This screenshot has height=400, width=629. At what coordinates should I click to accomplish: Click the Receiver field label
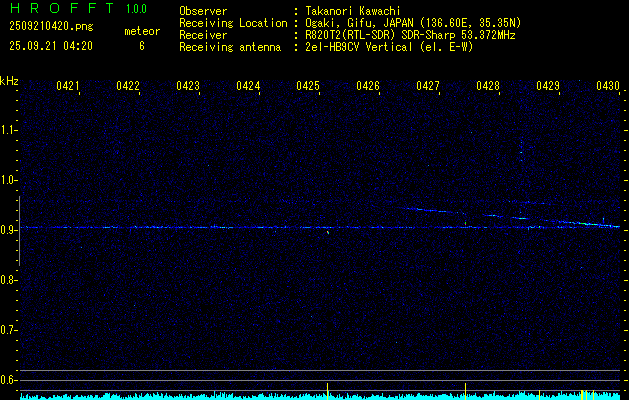click(203, 35)
